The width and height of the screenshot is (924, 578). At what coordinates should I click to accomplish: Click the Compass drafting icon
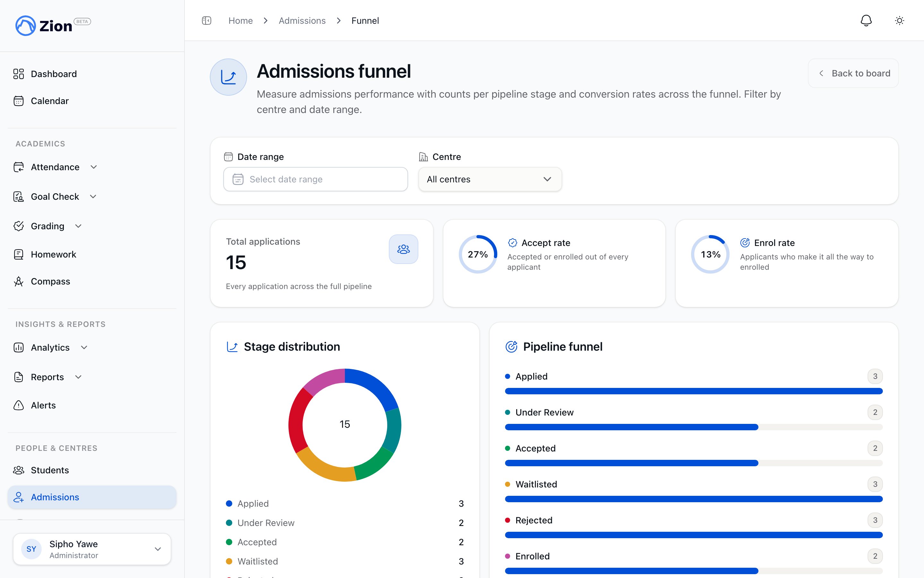tap(18, 281)
